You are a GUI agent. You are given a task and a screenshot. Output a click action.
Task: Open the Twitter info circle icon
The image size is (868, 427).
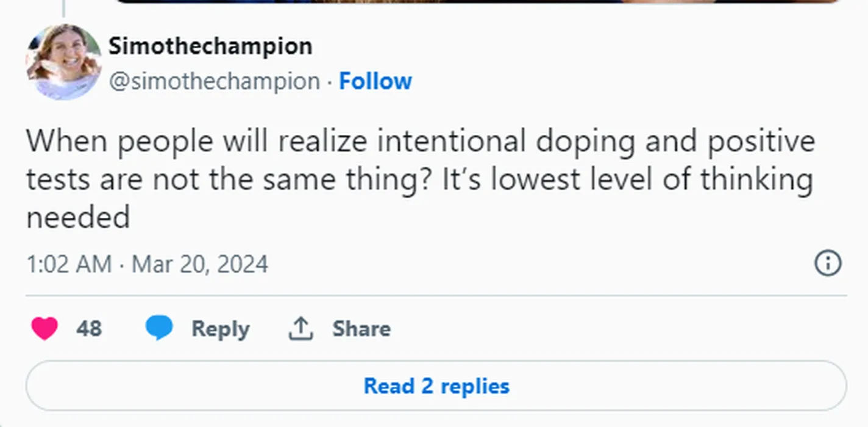pos(827,264)
